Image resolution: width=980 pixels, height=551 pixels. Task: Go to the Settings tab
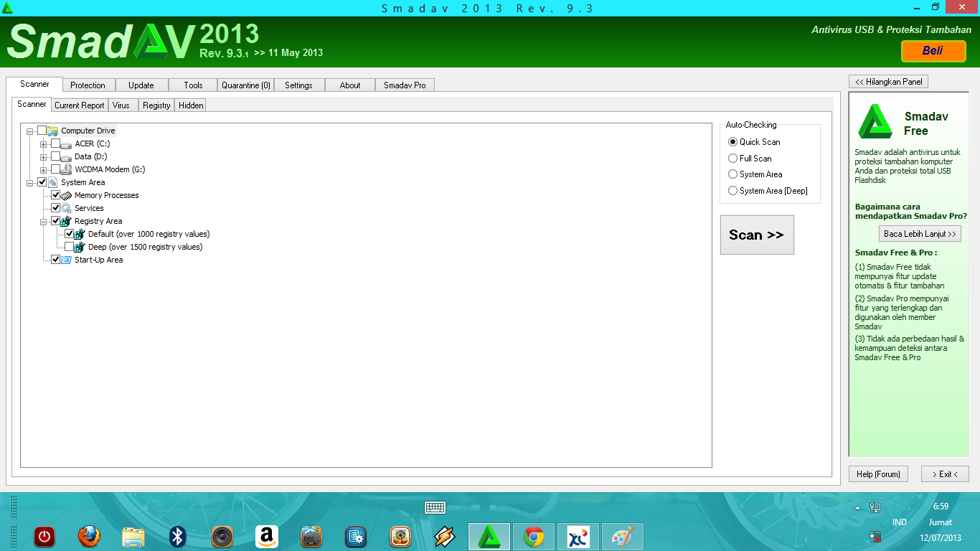tap(298, 85)
